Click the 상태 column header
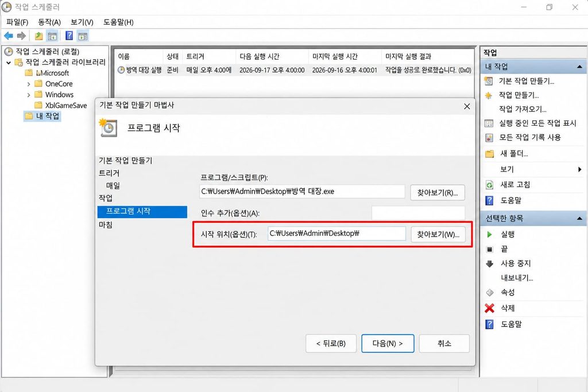588x392 pixels. [173, 57]
